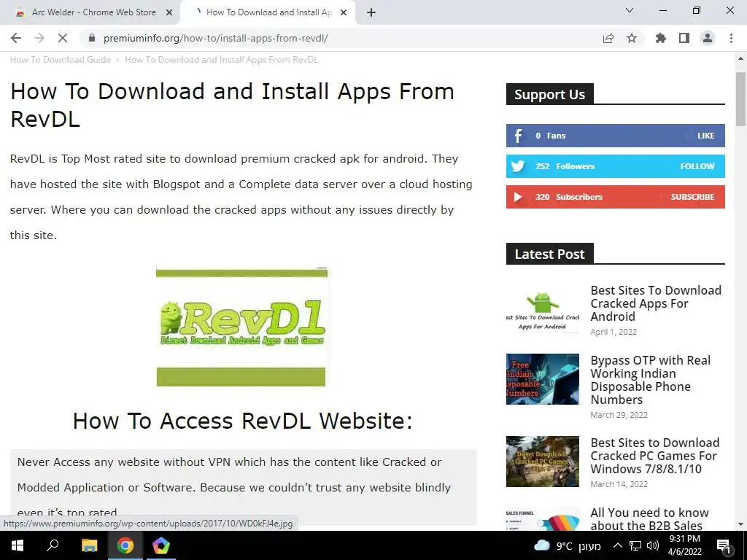This screenshot has height=560, width=747.
Task: Click the Support Us heading
Action: click(x=550, y=94)
